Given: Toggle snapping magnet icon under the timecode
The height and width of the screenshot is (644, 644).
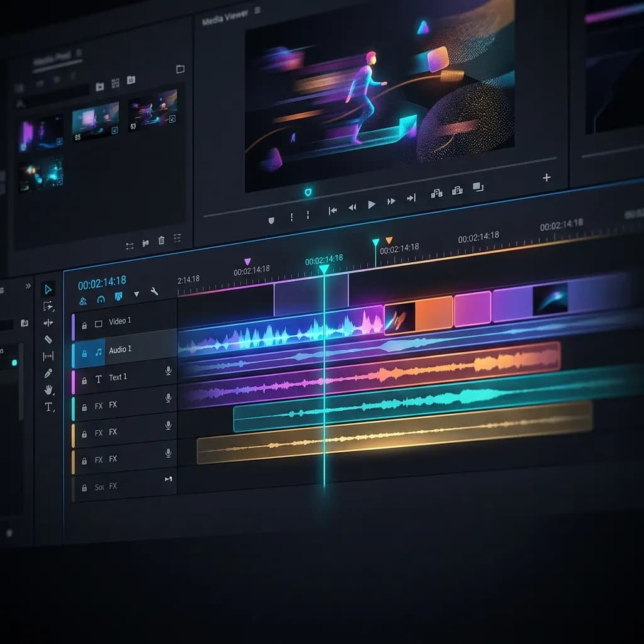Looking at the screenshot, I should click(101, 299).
